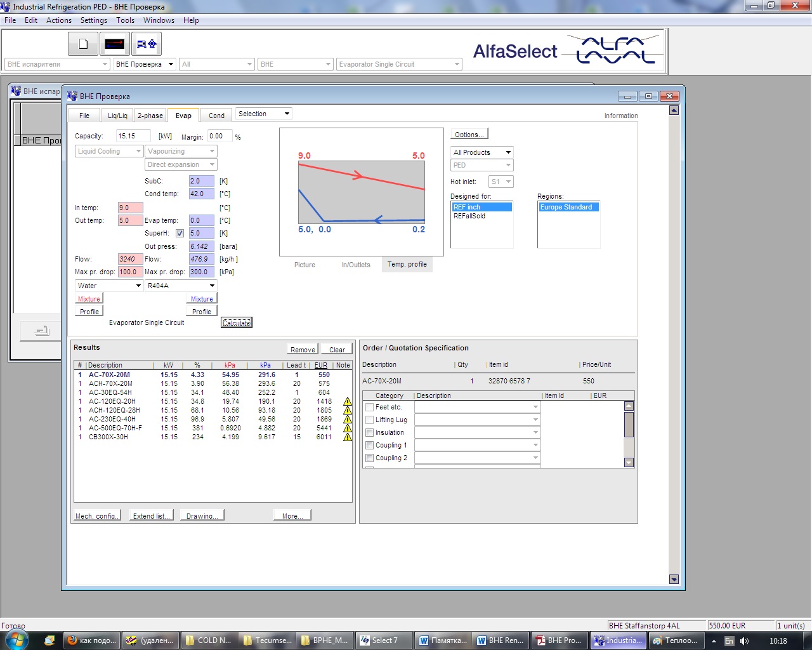Image resolution: width=812 pixels, height=650 pixels.
Task: Click the Calculate button
Action: (237, 323)
